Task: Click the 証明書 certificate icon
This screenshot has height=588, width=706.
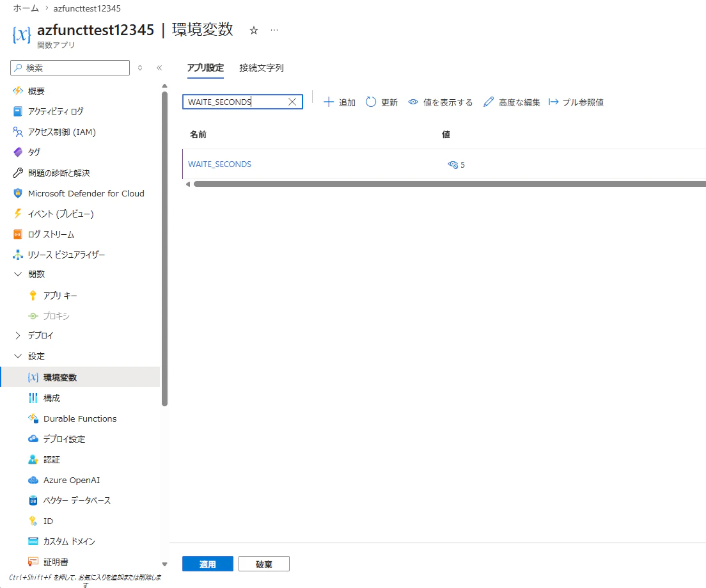Action: [x=33, y=562]
